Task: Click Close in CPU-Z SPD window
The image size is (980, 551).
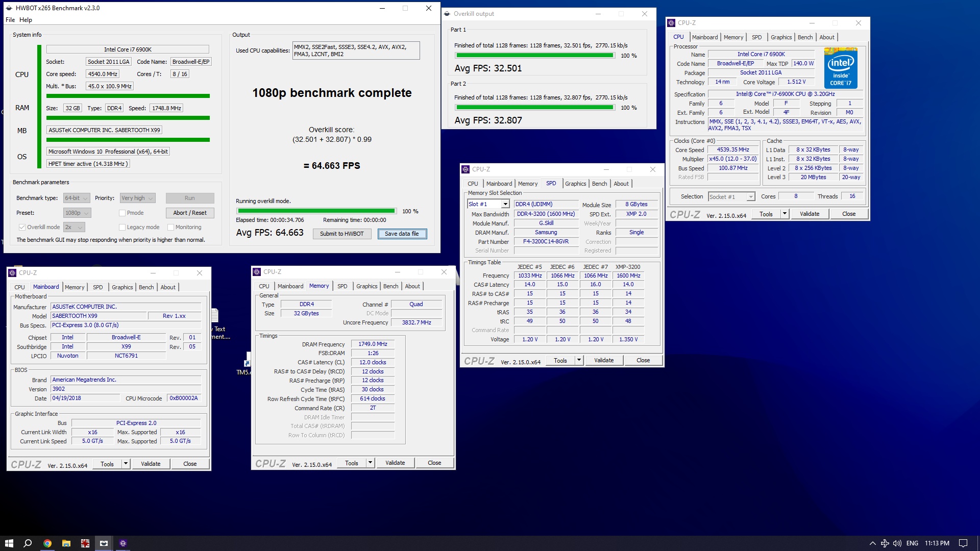Action: click(643, 360)
